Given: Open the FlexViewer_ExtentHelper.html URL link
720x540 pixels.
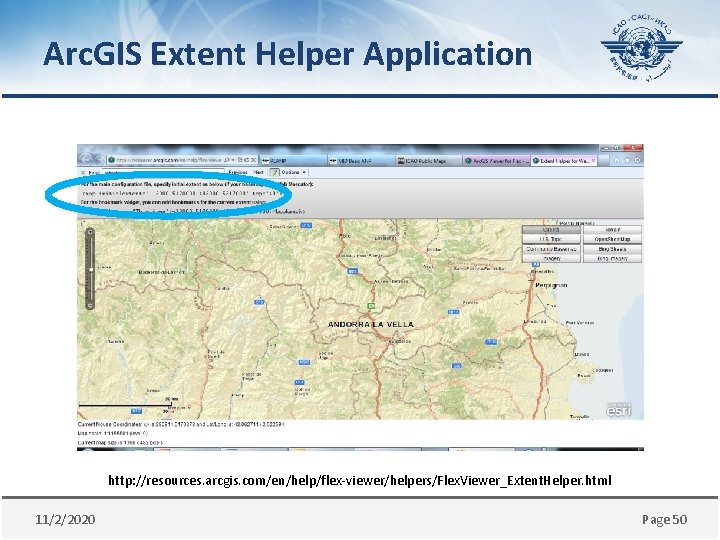Looking at the screenshot, I should pos(360,481).
